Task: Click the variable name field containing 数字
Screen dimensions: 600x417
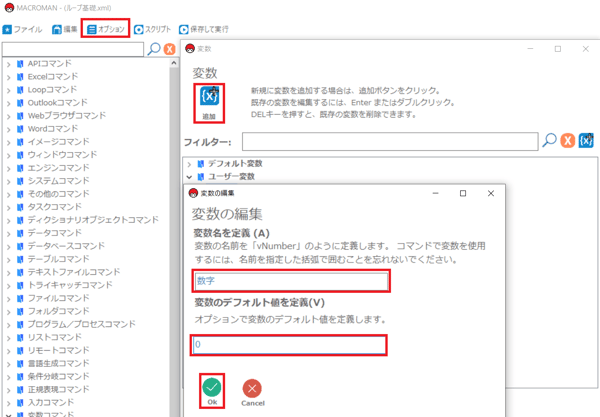Action: (291, 281)
